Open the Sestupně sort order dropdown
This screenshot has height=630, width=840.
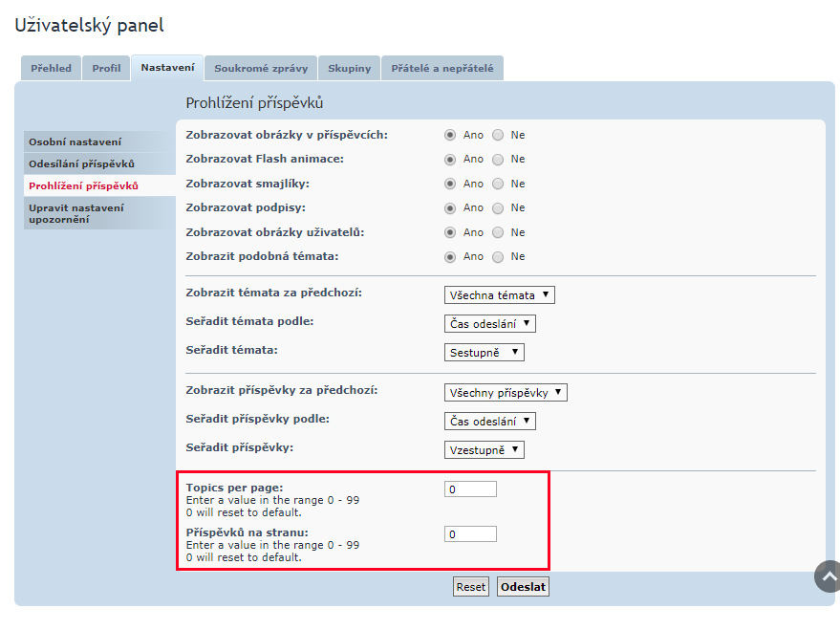[484, 353]
